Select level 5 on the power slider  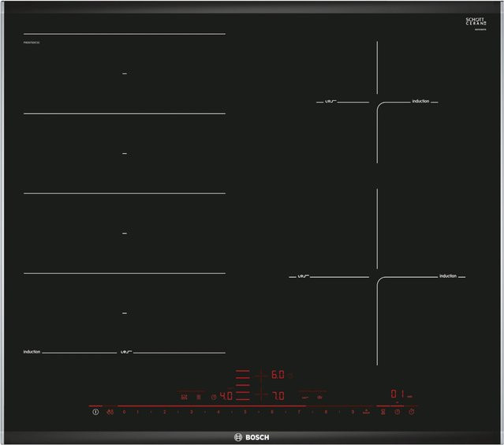click(245, 412)
